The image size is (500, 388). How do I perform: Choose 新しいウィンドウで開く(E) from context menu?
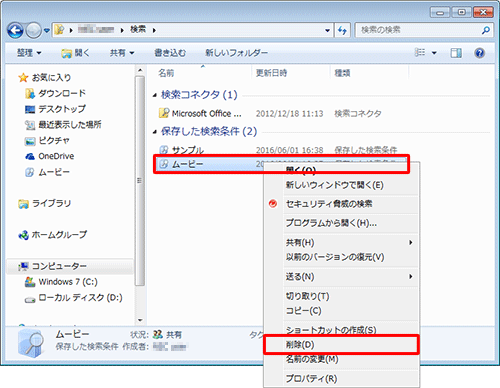click(334, 185)
